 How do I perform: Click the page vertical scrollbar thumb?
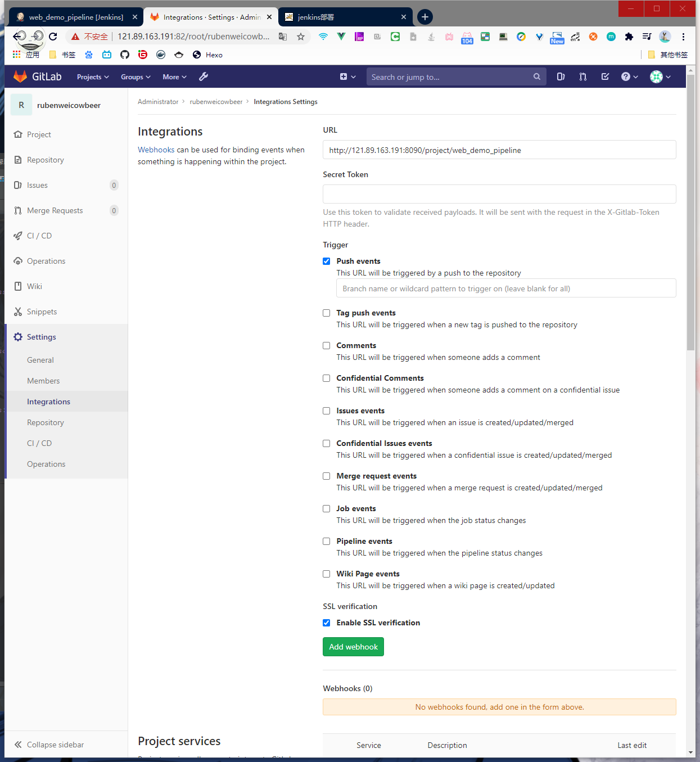pos(690,214)
